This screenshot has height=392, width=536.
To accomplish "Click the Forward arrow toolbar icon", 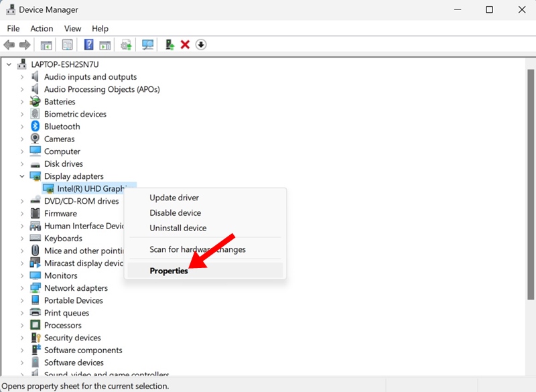I will point(25,45).
